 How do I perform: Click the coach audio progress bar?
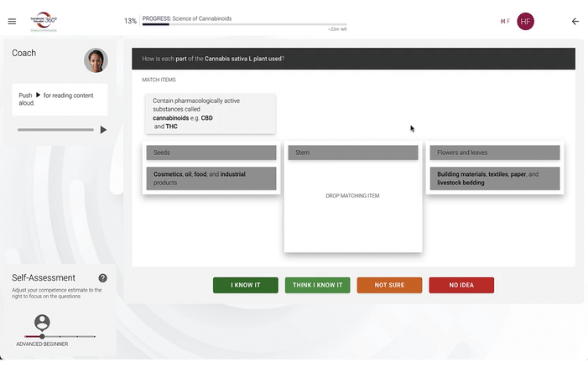pos(55,130)
